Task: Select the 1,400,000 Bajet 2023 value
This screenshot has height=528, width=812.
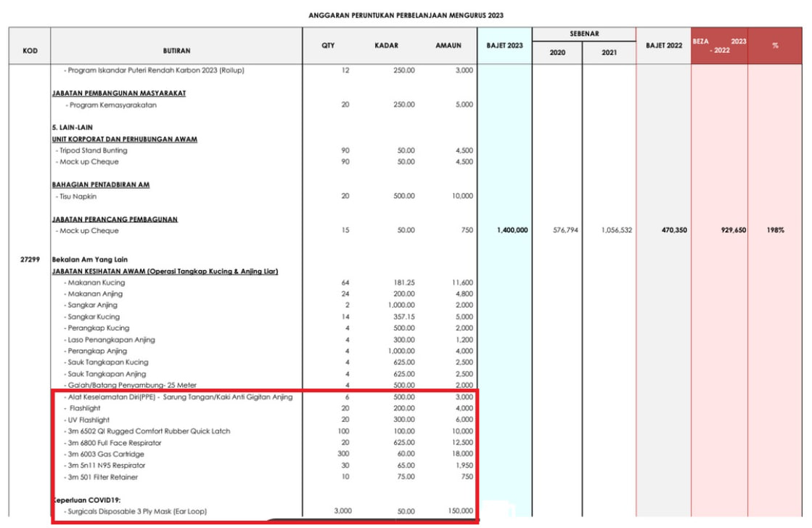Action: [x=512, y=230]
